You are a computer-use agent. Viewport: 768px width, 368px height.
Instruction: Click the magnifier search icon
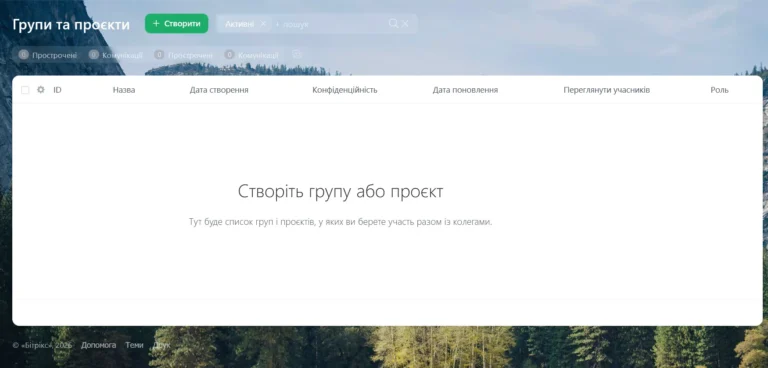tap(393, 24)
